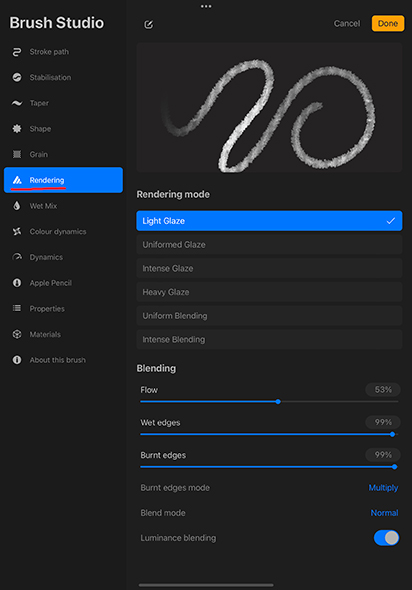Select Uniformed Glaze rendering mode
The height and width of the screenshot is (590, 412).
(269, 245)
